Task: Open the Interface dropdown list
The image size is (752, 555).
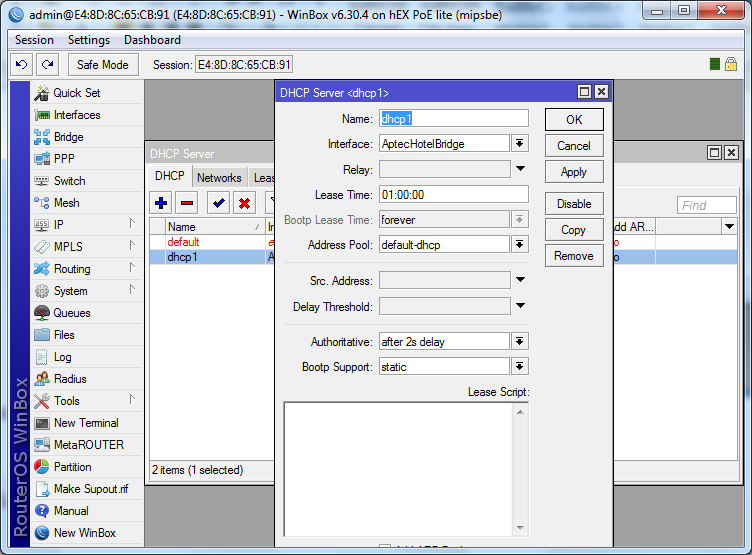Action: [x=519, y=143]
